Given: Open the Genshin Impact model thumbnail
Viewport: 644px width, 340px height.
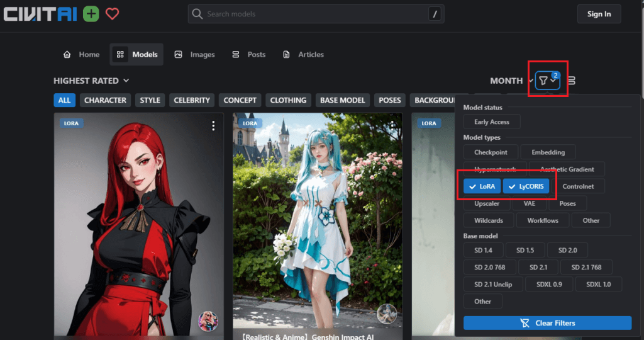Looking at the screenshot, I should click(x=318, y=220).
